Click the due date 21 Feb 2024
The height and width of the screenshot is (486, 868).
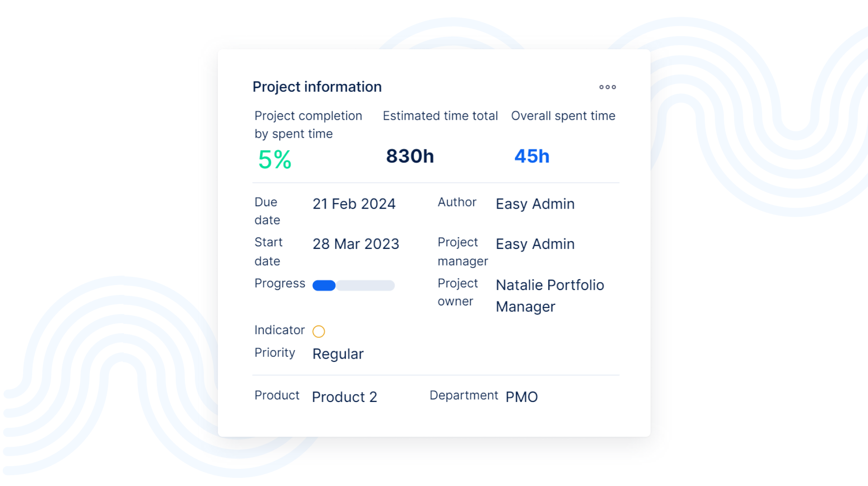(x=354, y=204)
